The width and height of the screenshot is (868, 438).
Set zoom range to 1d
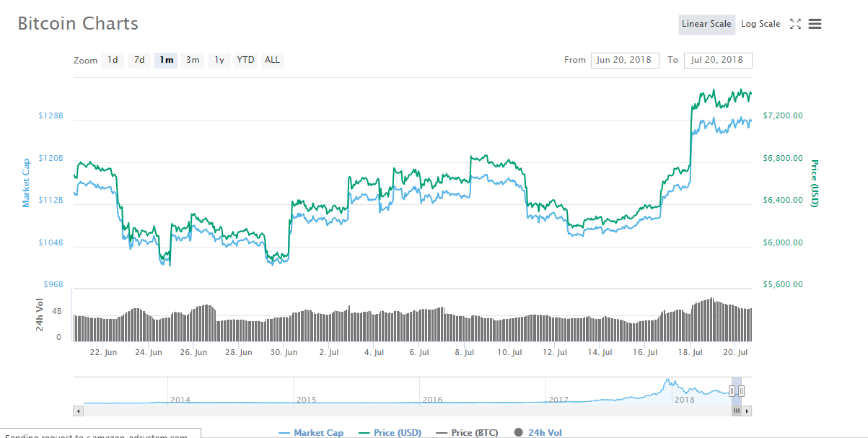point(113,60)
